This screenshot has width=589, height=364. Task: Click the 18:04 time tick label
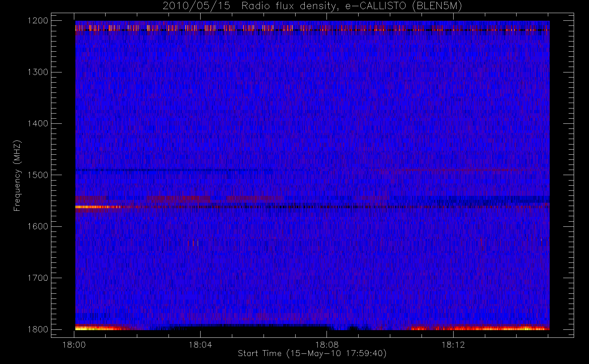pos(200,345)
